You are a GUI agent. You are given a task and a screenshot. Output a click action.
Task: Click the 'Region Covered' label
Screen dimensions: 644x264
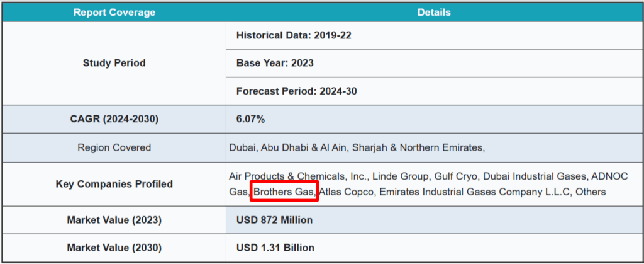tap(114, 147)
